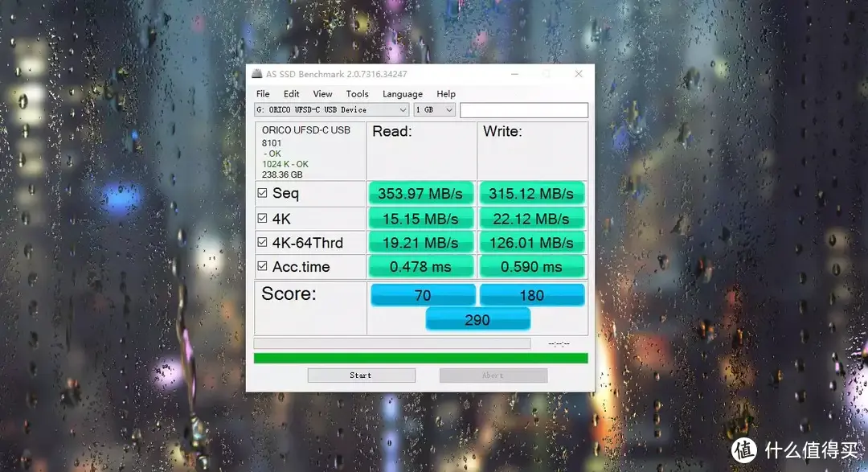Image resolution: width=868 pixels, height=472 pixels.
Task: Open the Language menu
Action: 403,93
